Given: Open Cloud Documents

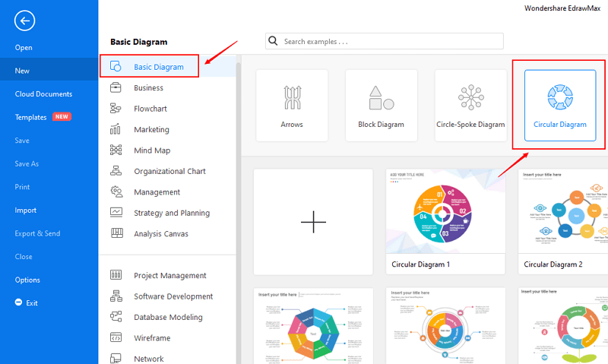Looking at the screenshot, I should click(43, 93).
